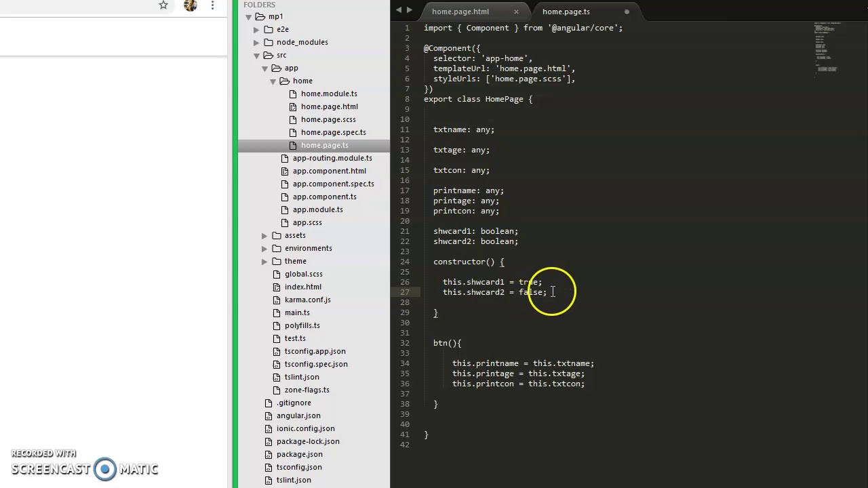Click the file icon beside home.page.scss
Viewport: 868px width, 488px height.
pos(293,119)
